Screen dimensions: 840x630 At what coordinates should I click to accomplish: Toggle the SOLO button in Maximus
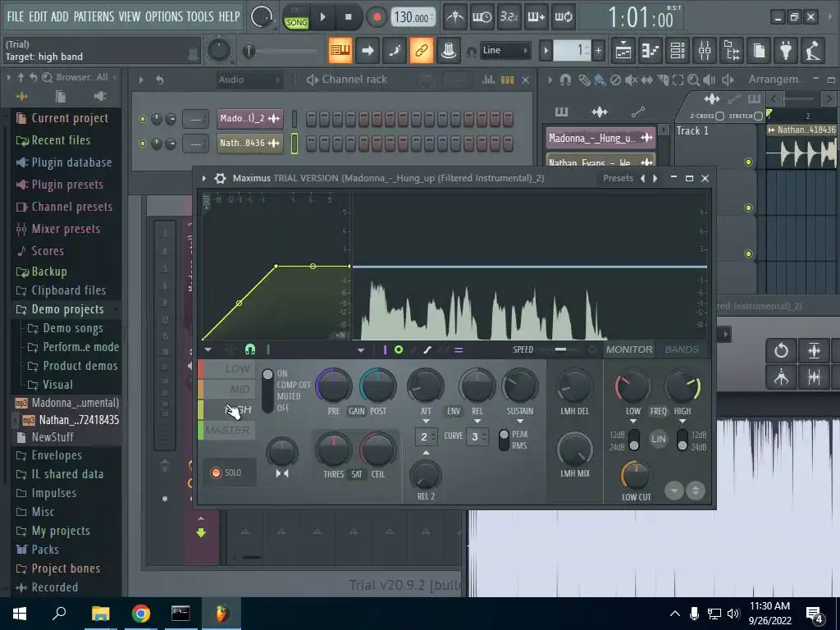[228, 472]
